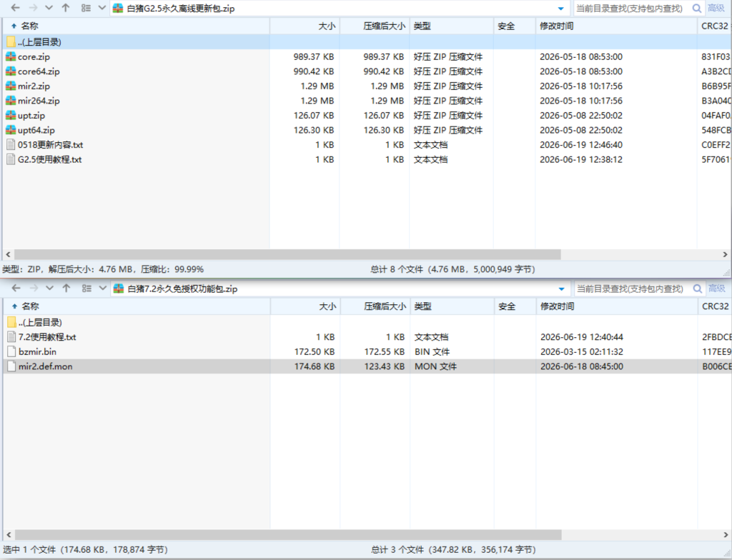
Task: Click the MON 文件 type cell
Action: tap(435, 366)
